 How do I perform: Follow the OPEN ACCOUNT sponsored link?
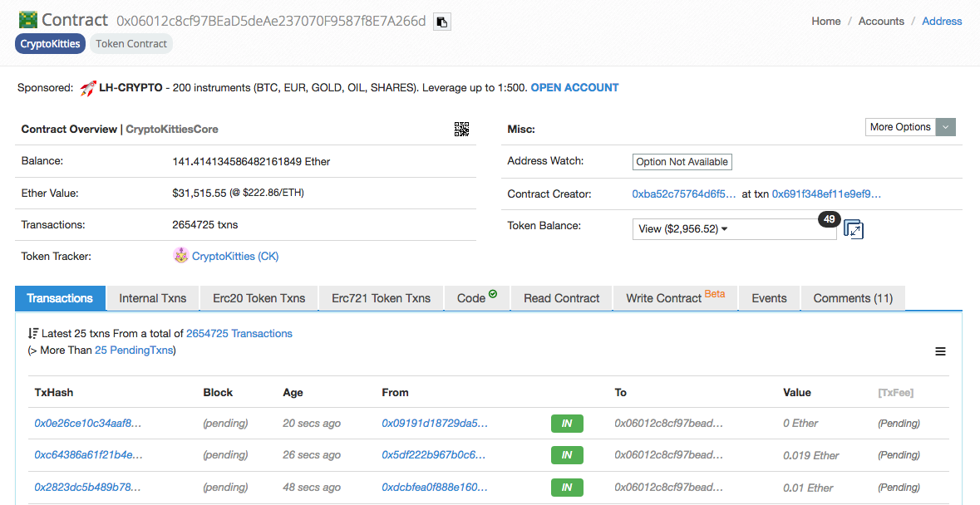[574, 88]
